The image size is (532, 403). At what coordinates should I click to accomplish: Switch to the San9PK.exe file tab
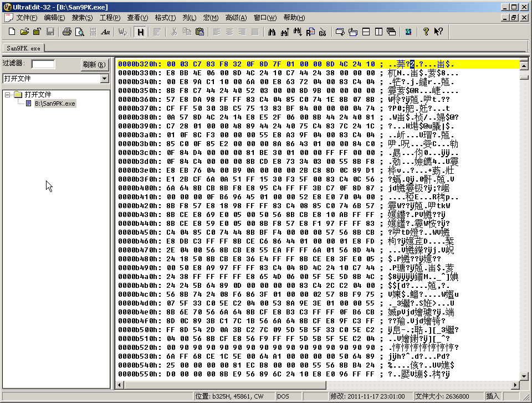point(22,48)
